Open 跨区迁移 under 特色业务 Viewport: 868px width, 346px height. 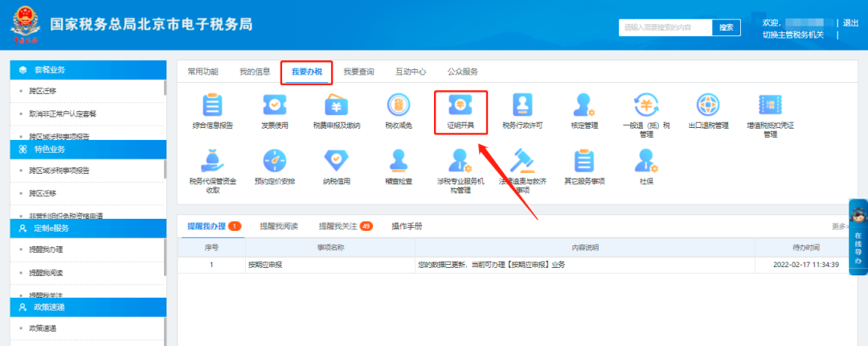coord(43,193)
